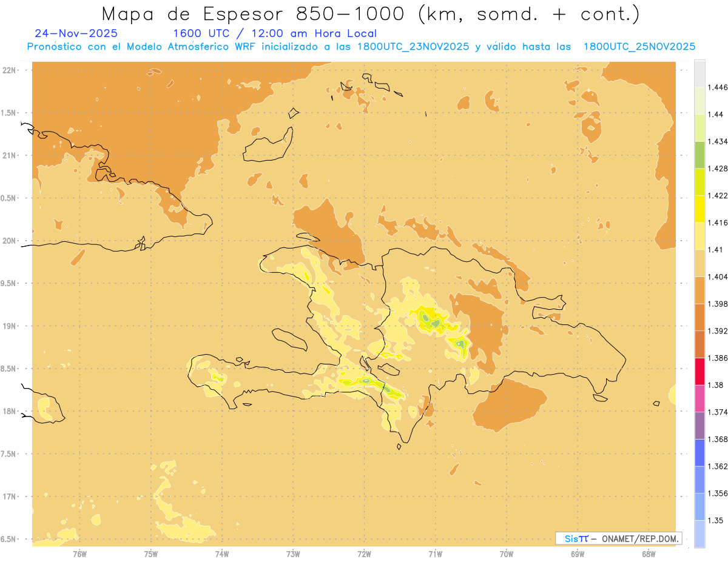The width and height of the screenshot is (728, 562).
Task: Click the colorbar label '1.44'
Action: (x=715, y=114)
